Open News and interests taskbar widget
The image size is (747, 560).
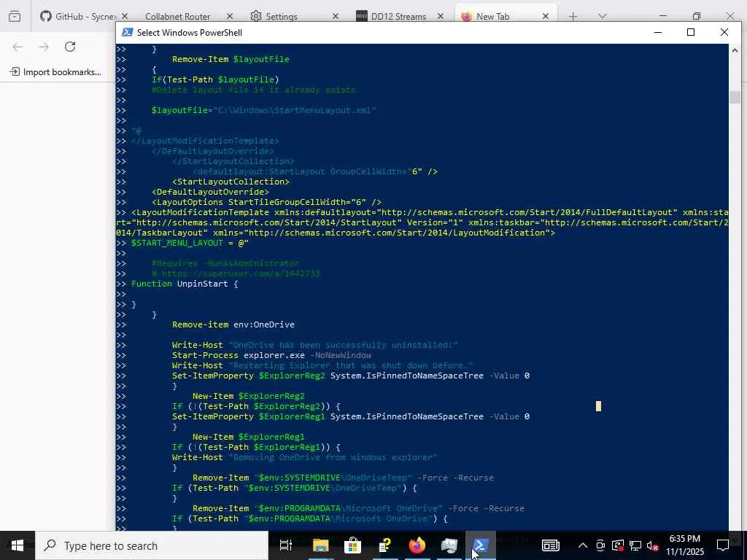[551, 545]
